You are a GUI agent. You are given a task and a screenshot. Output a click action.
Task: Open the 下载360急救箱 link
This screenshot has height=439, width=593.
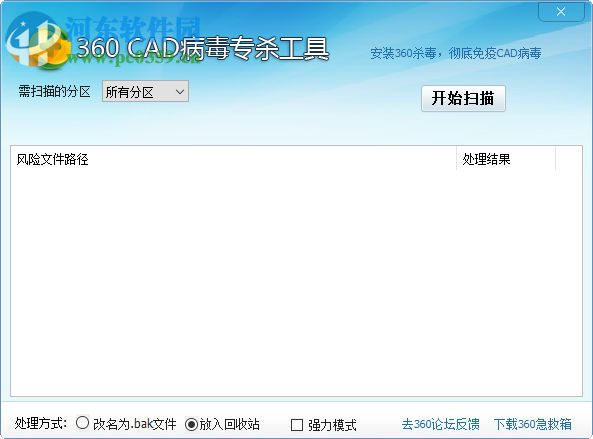533,424
